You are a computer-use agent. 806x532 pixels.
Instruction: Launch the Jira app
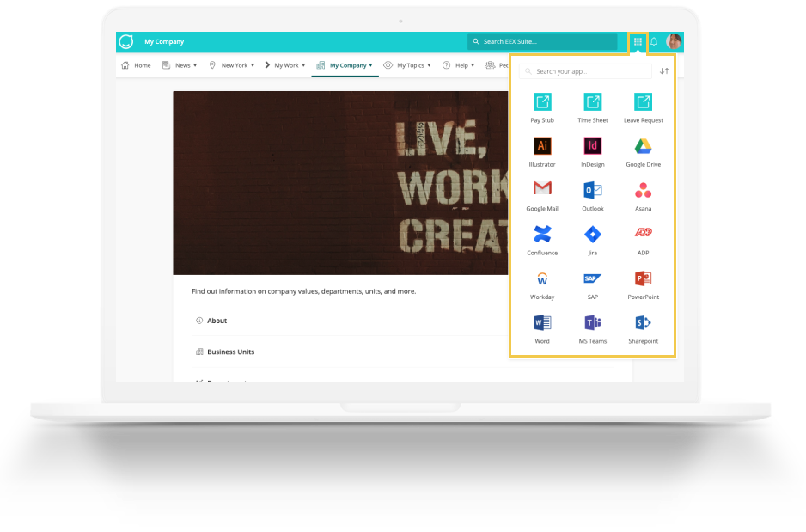point(592,235)
